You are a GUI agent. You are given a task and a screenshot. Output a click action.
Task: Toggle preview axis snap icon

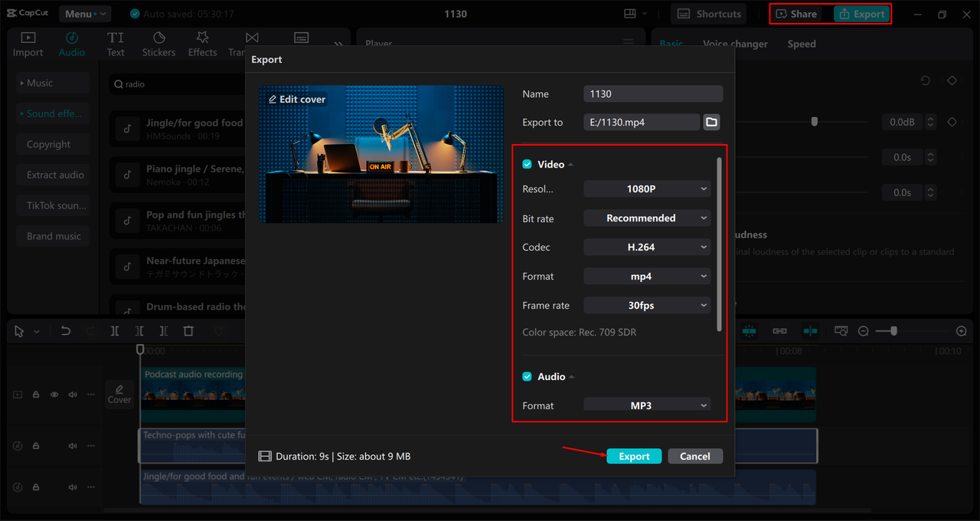point(810,331)
